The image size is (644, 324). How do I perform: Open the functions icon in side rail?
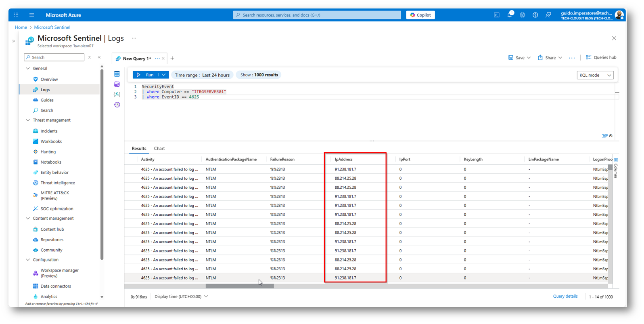tap(117, 94)
